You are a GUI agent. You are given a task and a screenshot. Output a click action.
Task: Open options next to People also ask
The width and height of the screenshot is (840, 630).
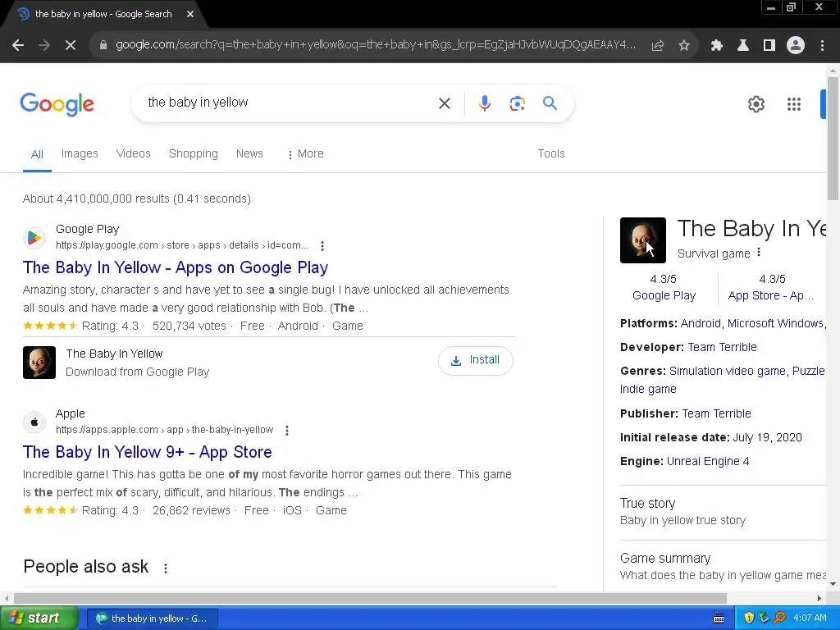click(166, 568)
